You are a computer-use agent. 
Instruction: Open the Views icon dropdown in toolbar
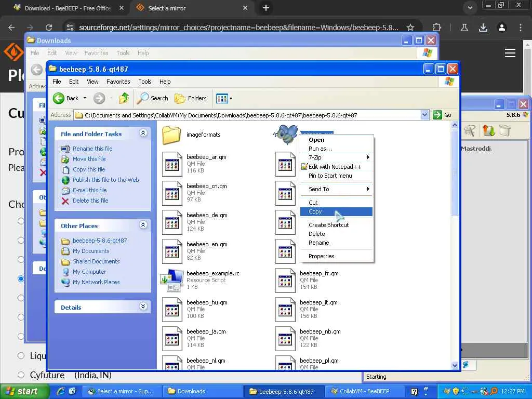click(224, 98)
